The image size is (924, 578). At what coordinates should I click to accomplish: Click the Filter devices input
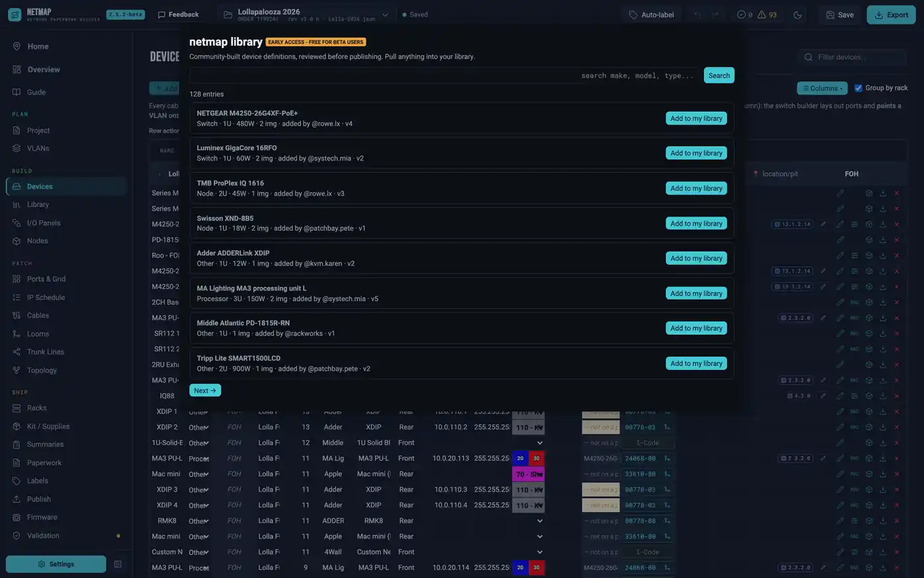[x=852, y=57]
